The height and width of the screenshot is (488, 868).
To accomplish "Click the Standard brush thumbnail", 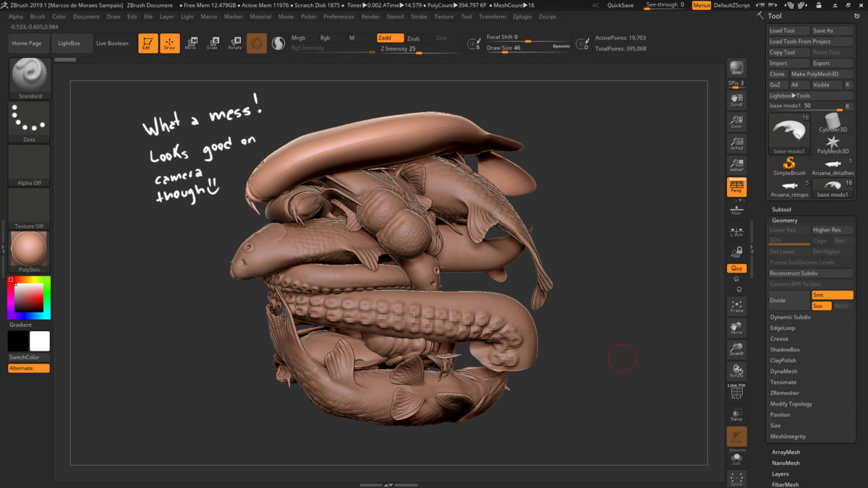I will [30, 78].
